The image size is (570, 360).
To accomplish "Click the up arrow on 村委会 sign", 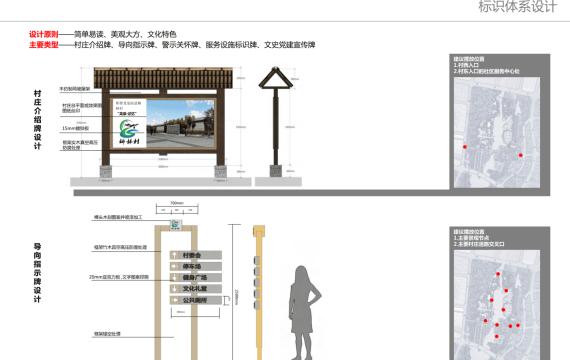I will click(x=175, y=255).
